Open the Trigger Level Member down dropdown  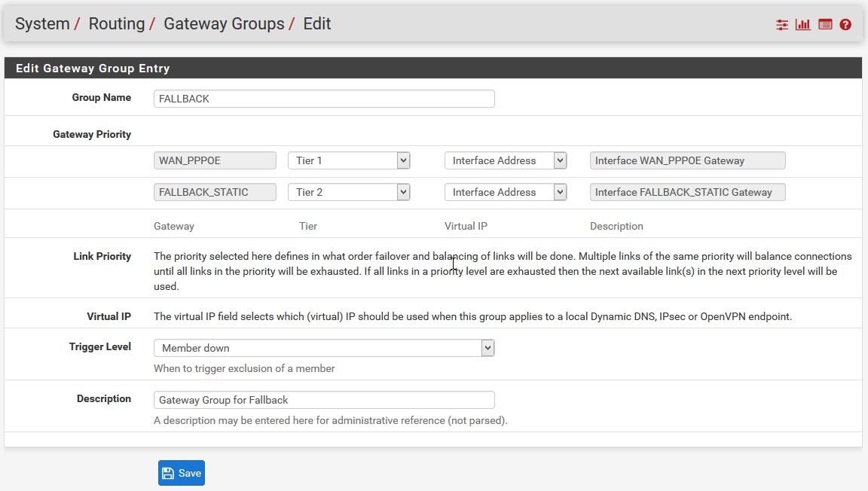pos(324,348)
